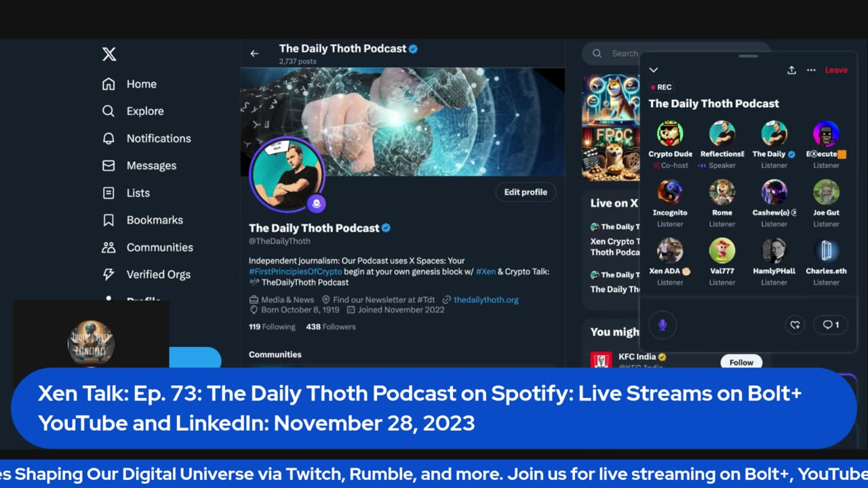Select ReflectionsE speaker avatar

(x=722, y=134)
